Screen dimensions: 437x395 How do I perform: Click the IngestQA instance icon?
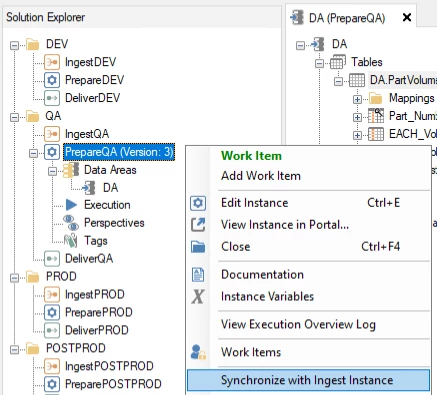coord(52,134)
